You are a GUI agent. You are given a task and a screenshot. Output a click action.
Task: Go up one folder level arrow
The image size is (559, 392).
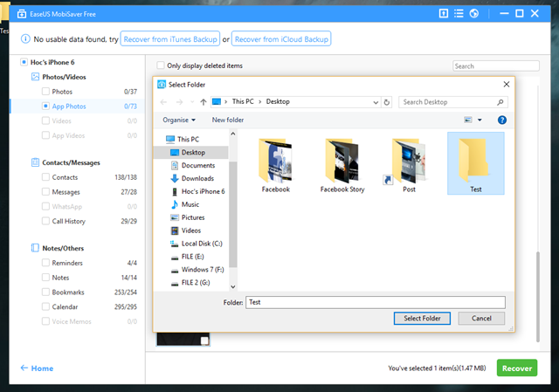tap(204, 102)
